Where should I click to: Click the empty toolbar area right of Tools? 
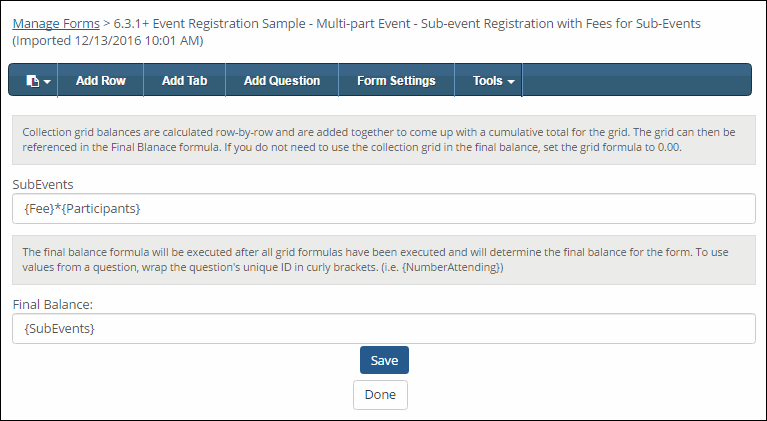coord(635,81)
